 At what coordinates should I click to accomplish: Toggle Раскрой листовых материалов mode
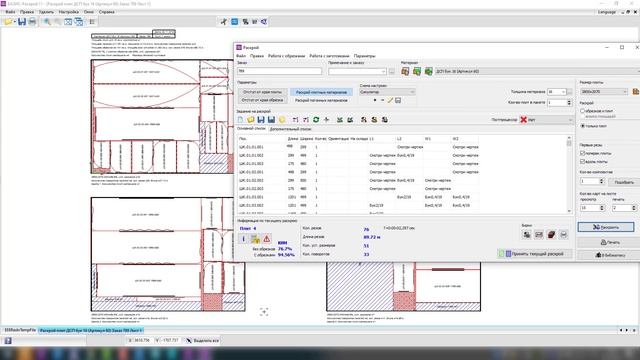pyautogui.click(x=321, y=92)
